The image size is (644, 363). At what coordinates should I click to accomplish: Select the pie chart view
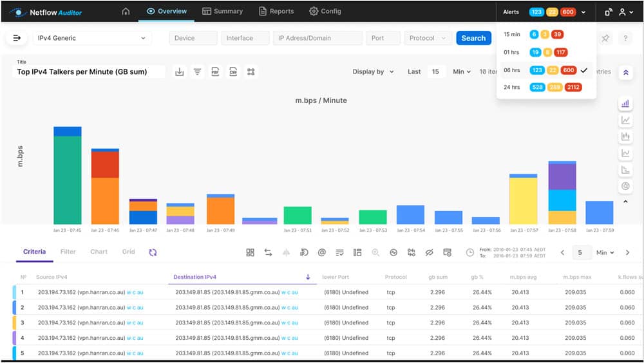pos(625,186)
